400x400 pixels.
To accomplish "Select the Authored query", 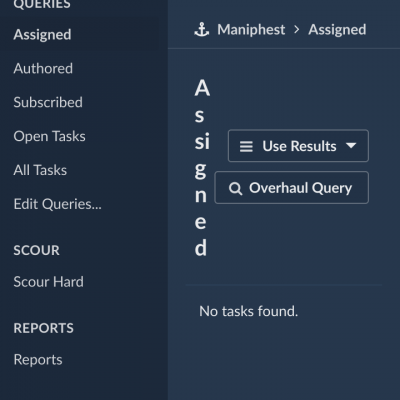I will 43,68.
